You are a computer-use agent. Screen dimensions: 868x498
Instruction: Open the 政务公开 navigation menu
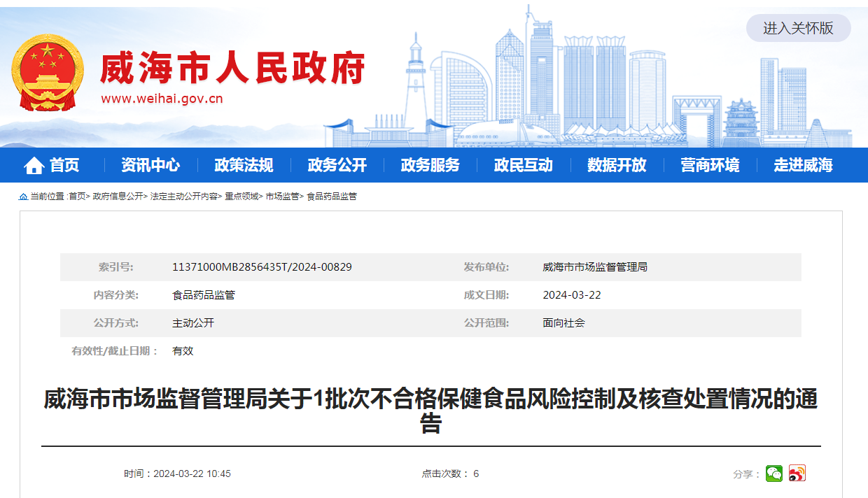(x=337, y=165)
